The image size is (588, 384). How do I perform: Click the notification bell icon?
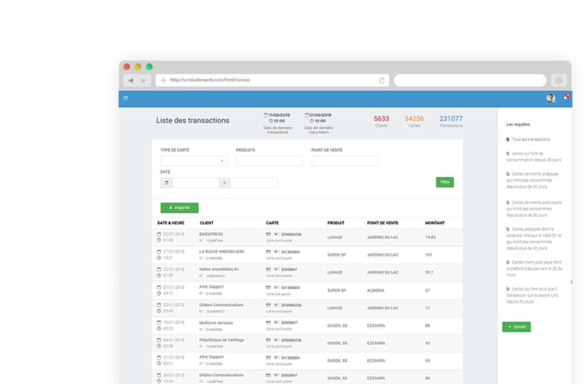[565, 98]
